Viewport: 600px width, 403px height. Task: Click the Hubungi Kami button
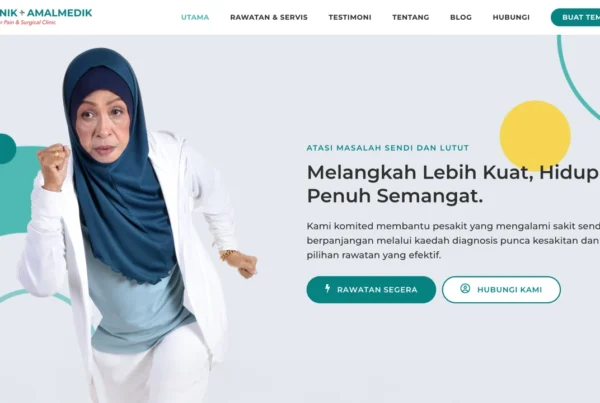pyautogui.click(x=501, y=290)
